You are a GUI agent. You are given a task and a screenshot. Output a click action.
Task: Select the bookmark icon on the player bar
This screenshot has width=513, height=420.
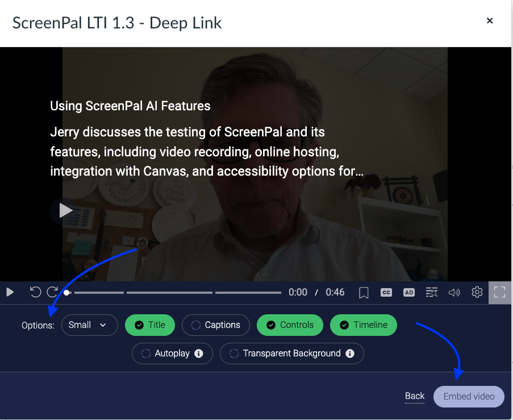tap(364, 292)
